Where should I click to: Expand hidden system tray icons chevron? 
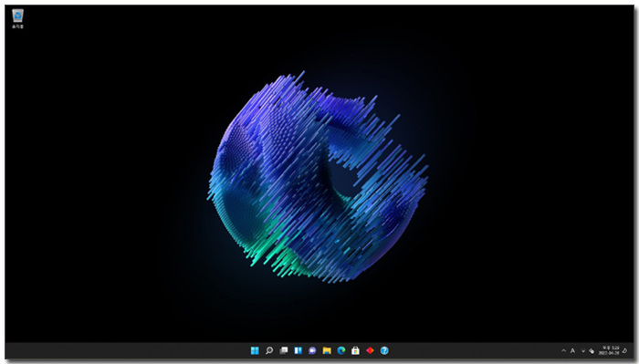tap(563, 350)
